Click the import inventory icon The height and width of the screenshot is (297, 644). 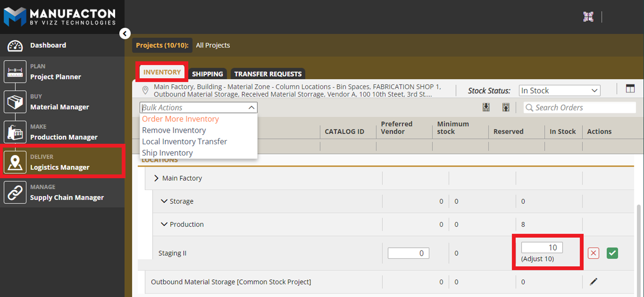486,108
